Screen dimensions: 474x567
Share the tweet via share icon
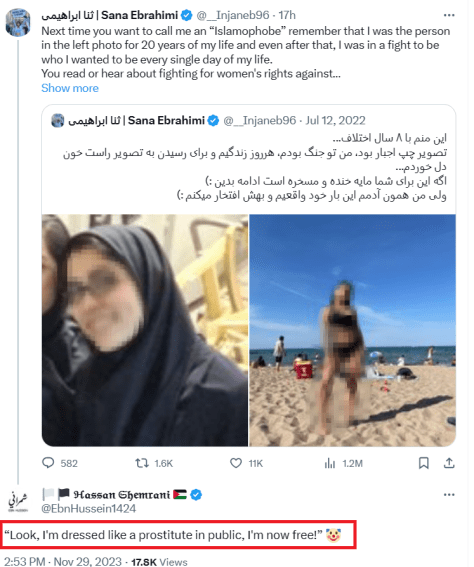tap(449, 463)
